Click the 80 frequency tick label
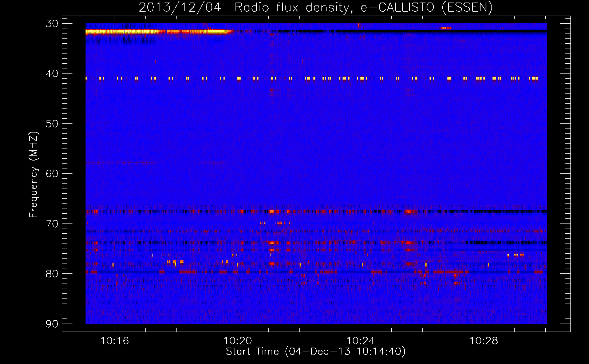This screenshot has width=589, height=364. coord(52,274)
